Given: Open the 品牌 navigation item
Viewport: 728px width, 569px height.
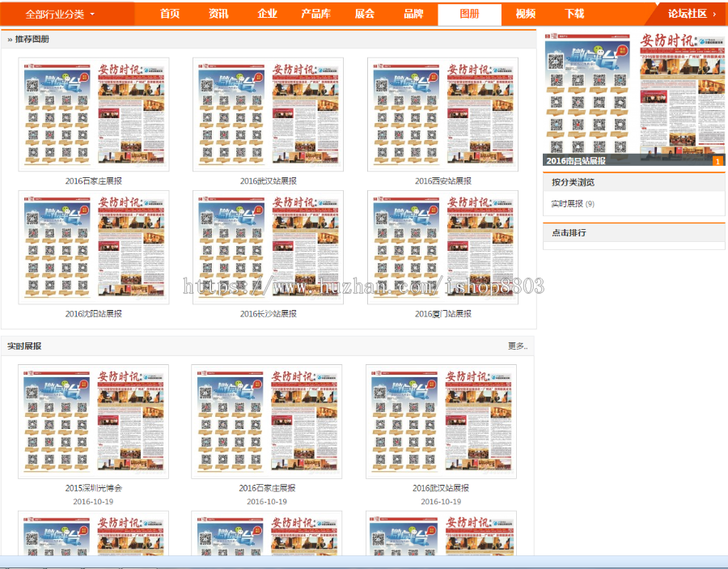Looking at the screenshot, I should click(413, 14).
